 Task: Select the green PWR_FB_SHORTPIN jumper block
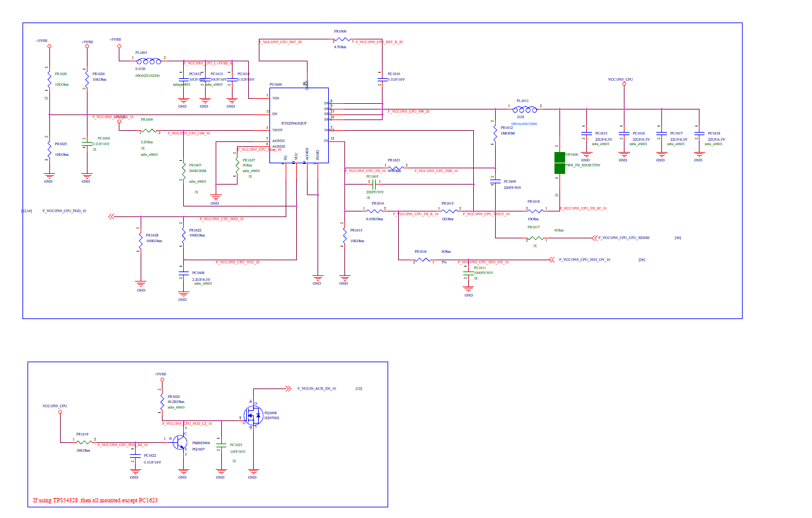point(559,163)
